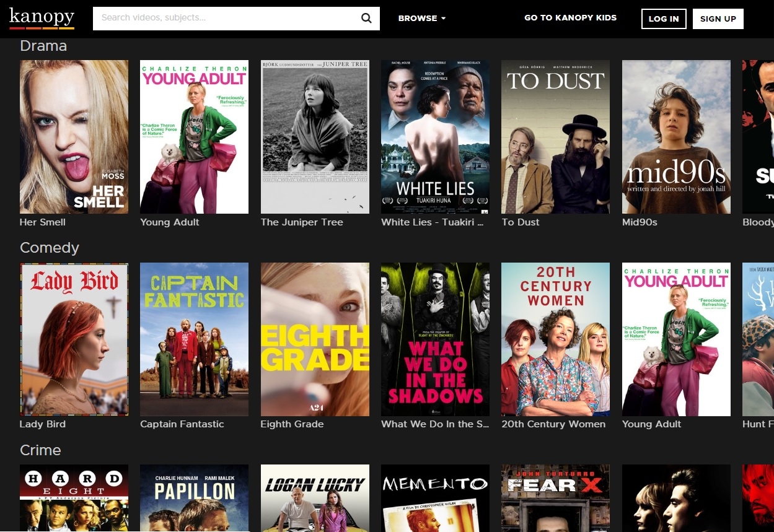The height and width of the screenshot is (532, 774).
Task: Select What We Do In The Shadows
Action: tap(435, 339)
